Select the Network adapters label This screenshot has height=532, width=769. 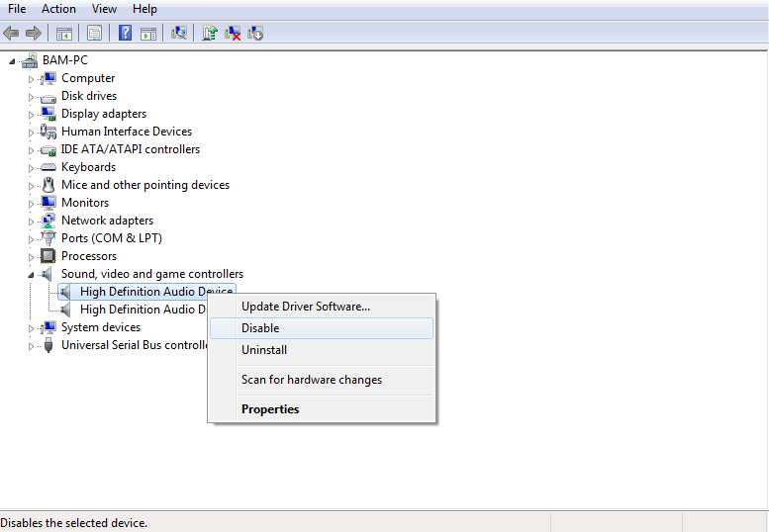click(107, 221)
